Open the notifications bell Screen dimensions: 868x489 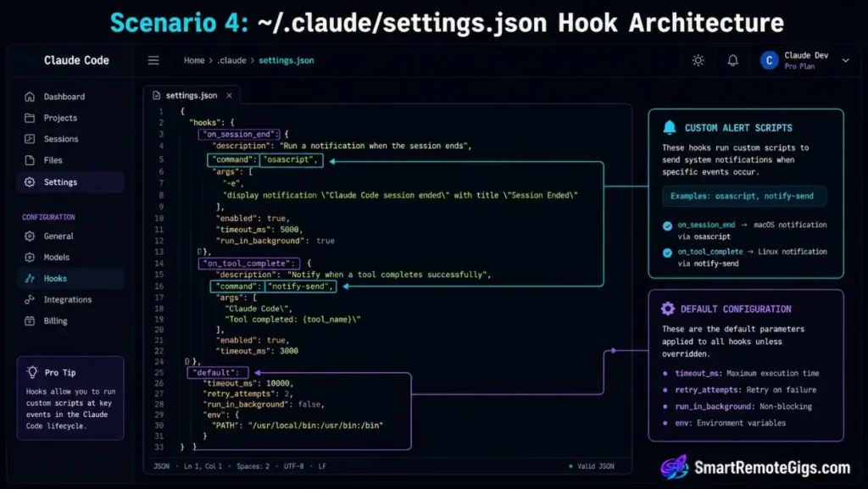[732, 60]
